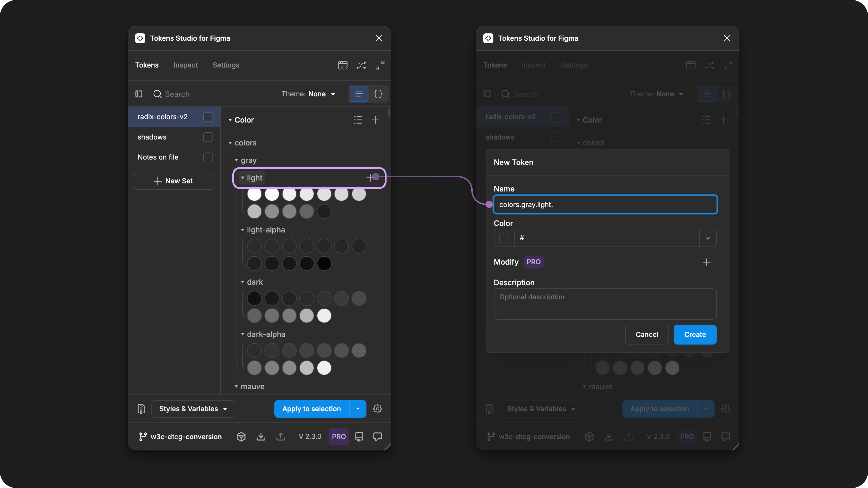868x488 pixels.
Task: Open document icon left of Styles & Variables
Action: click(142, 409)
